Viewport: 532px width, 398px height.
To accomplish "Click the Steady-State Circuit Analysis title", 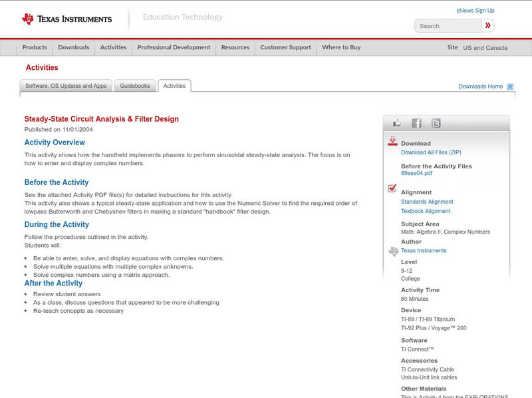I will pos(102,119).
